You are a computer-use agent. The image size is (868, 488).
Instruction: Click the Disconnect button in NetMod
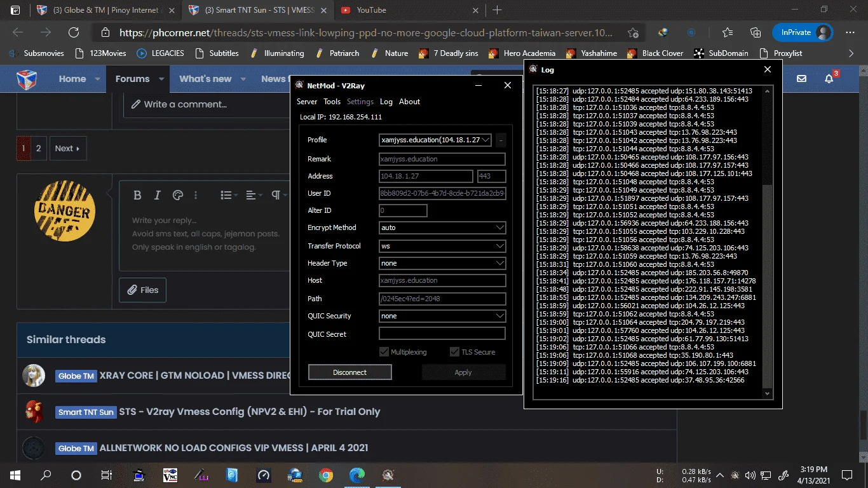(350, 372)
